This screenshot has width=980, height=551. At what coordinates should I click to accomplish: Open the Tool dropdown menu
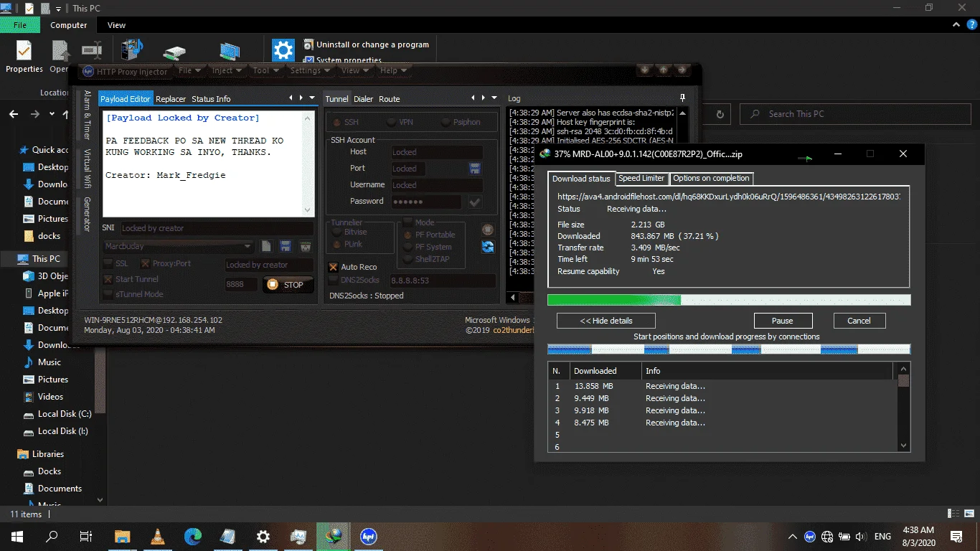point(265,70)
